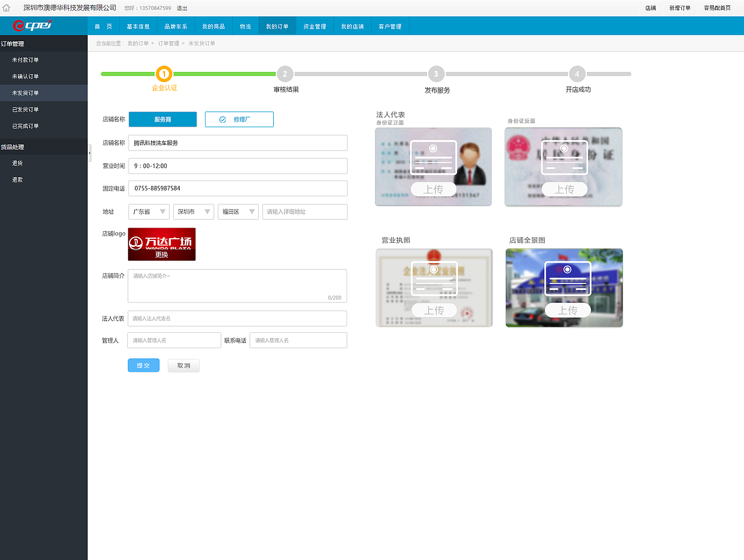Select 已发货订单 in the sidebar
The width and height of the screenshot is (744, 560).
44,109
